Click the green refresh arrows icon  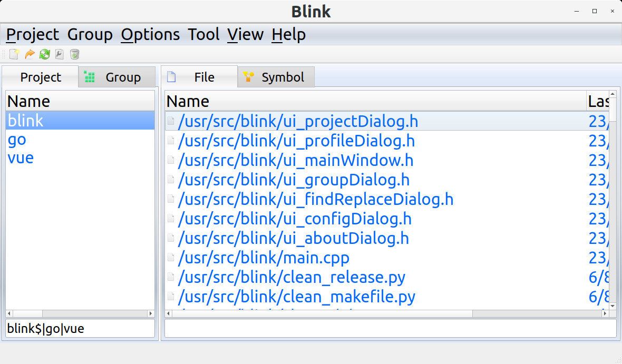click(45, 54)
